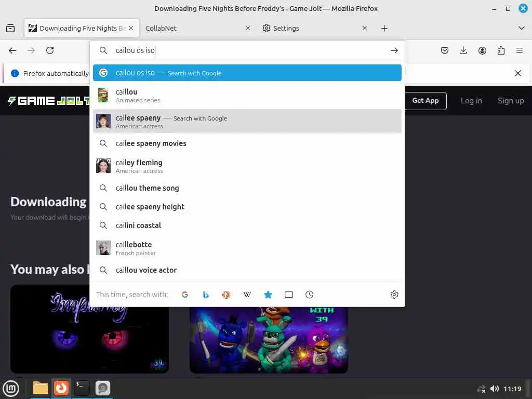Search this time with Bing icon
The image size is (532, 399).
[x=206, y=295]
